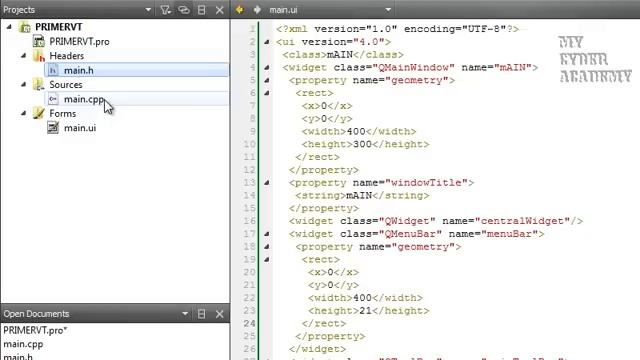
Task: Close the Open Documents panel
Action: tap(220, 314)
